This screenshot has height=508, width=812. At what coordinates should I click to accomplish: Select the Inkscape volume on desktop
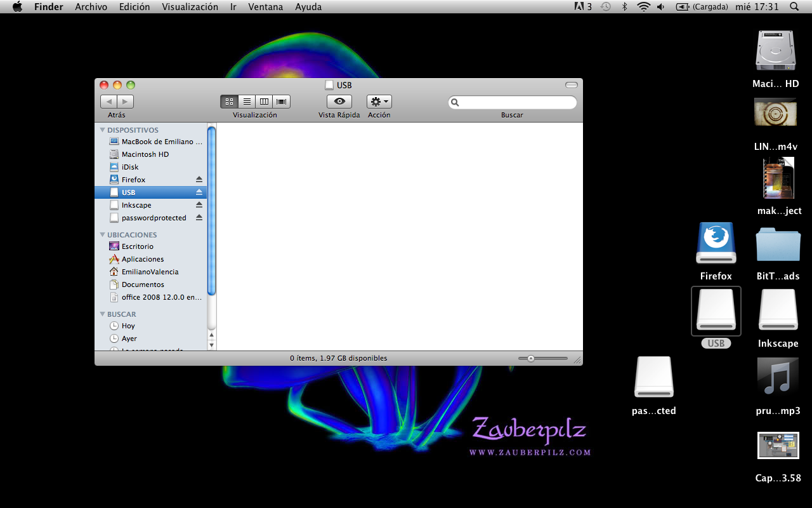click(x=778, y=310)
